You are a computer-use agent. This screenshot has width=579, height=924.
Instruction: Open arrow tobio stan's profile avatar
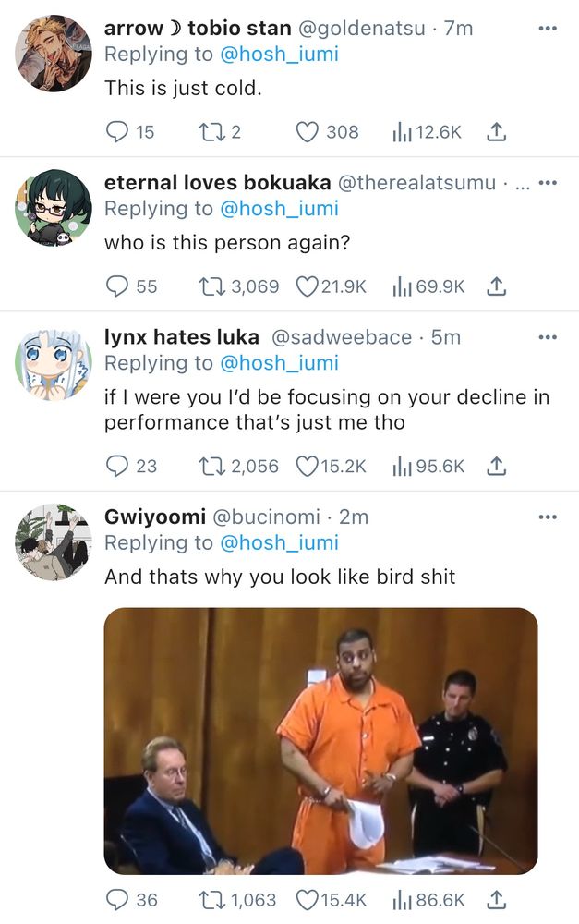tap(54, 53)
